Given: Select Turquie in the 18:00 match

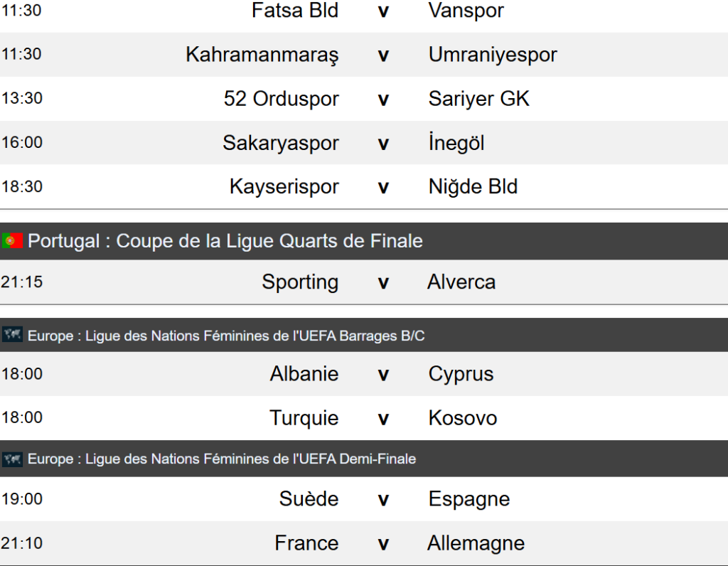Looking at the screenshot, I should point(304,418).
